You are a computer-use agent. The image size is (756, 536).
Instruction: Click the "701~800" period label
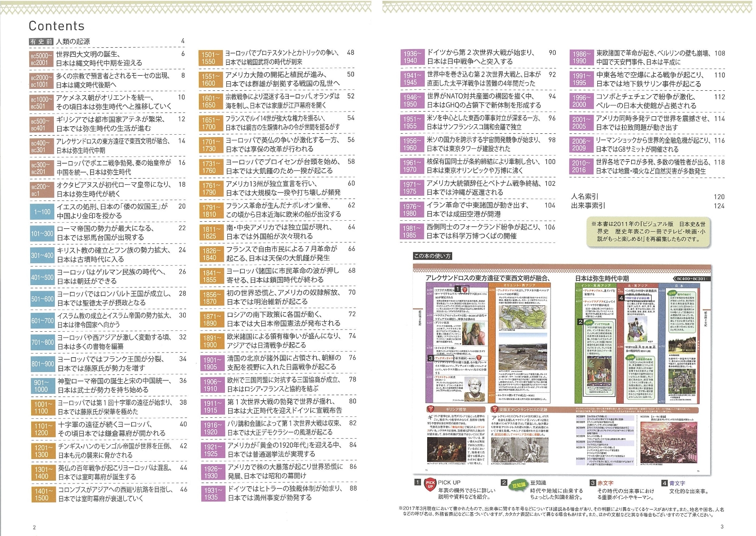[x=42, y=342]
